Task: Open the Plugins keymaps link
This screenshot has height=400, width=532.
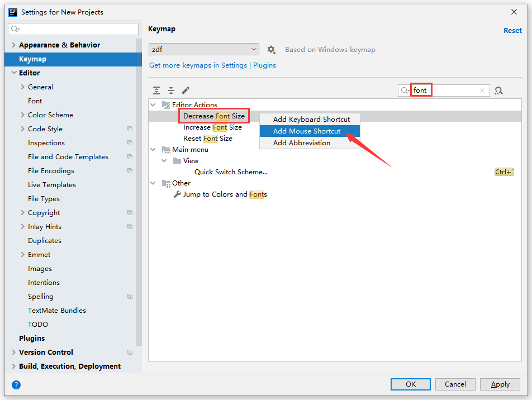Action: tap(265, 65)
